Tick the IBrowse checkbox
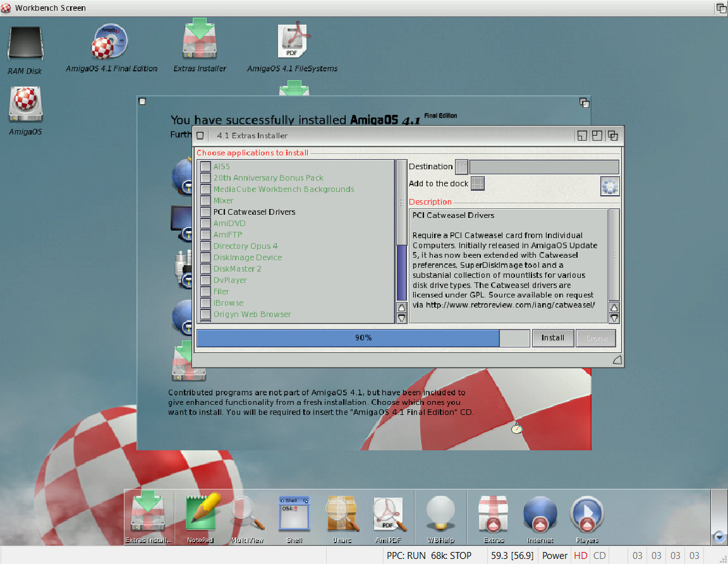Viewport: 728px width, 564px height. (205, 303)
